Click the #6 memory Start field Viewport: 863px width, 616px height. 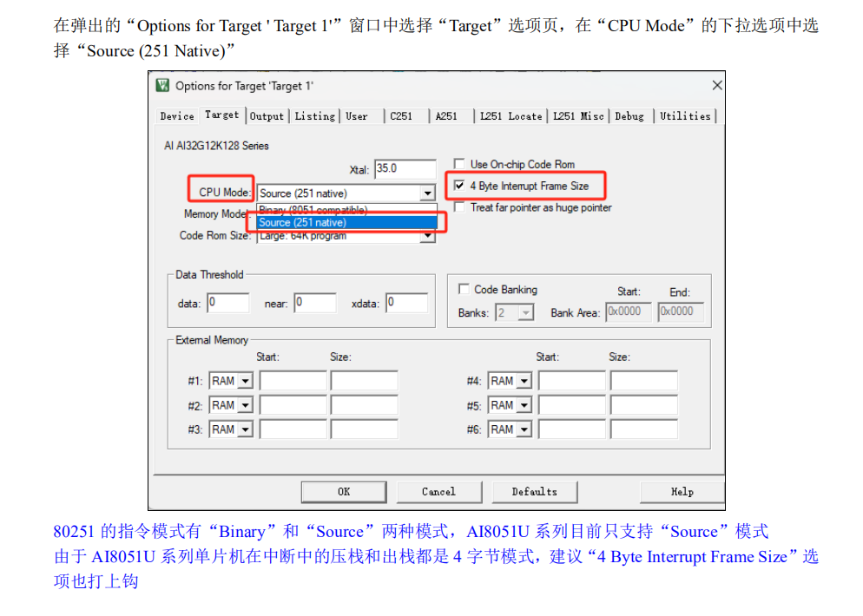tap(572, 429)
